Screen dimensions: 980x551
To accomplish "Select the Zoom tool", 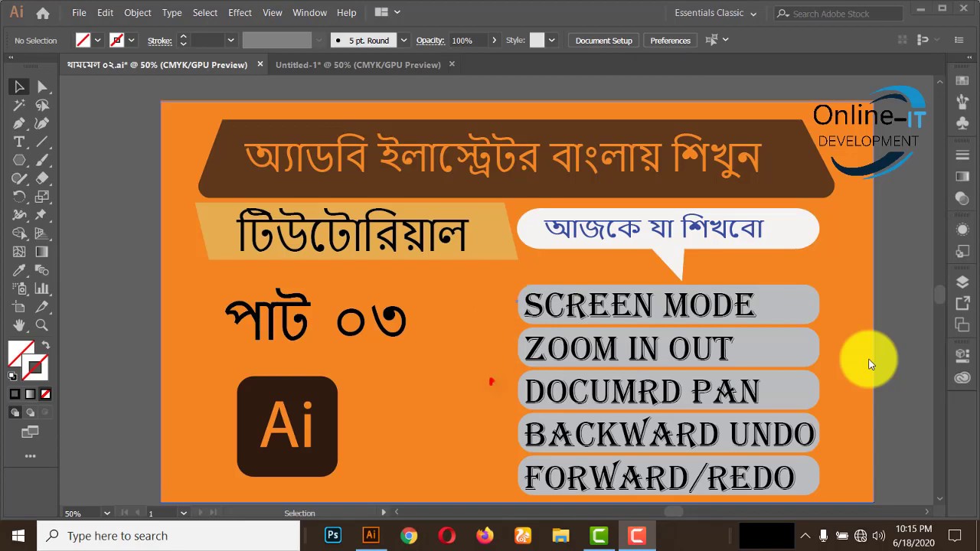I will (42, 325).
